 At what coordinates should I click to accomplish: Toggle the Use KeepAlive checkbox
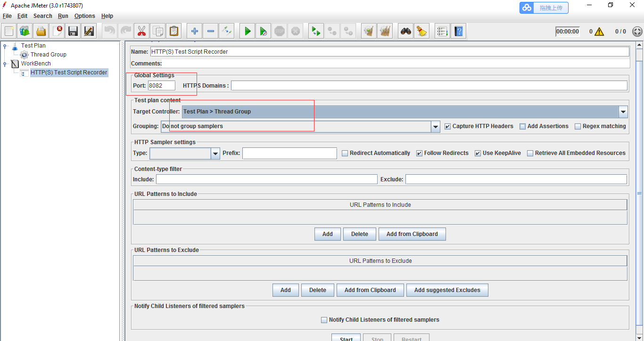click(478, 153)
